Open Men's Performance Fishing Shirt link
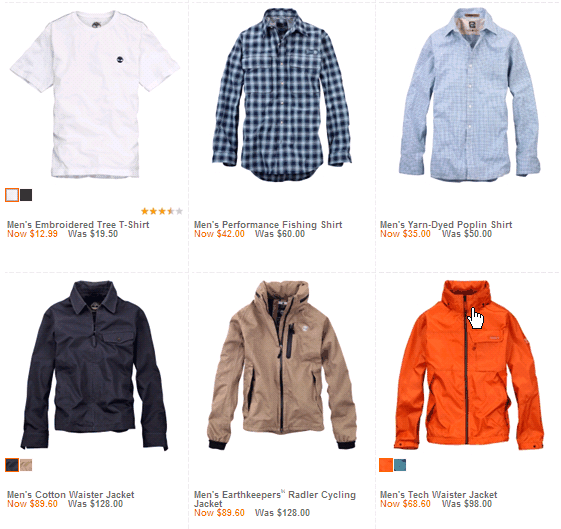 268,225
